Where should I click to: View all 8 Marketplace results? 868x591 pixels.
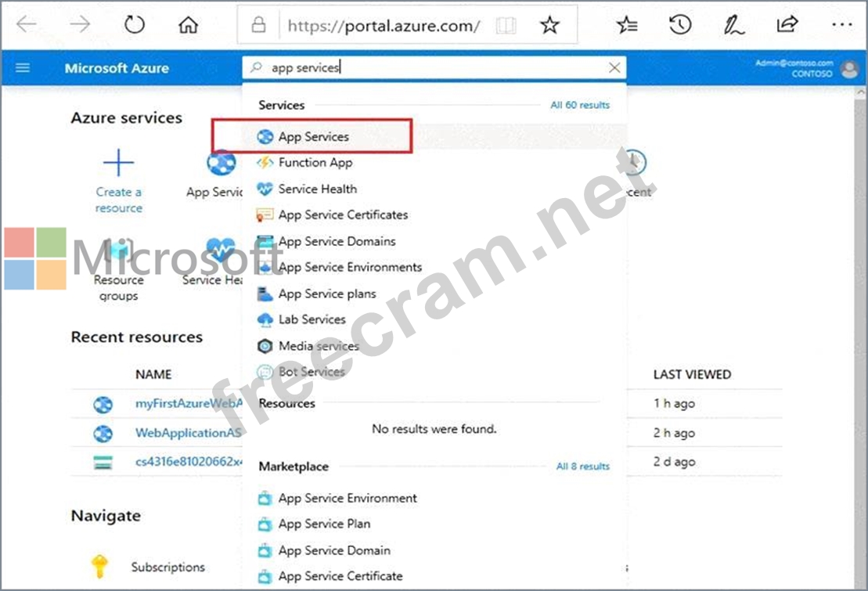click(582, 467)
